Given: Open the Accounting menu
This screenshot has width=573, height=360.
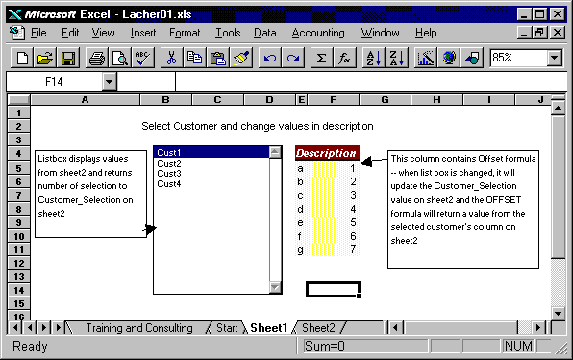Looking at the screenshot, I should click(318, 33).
